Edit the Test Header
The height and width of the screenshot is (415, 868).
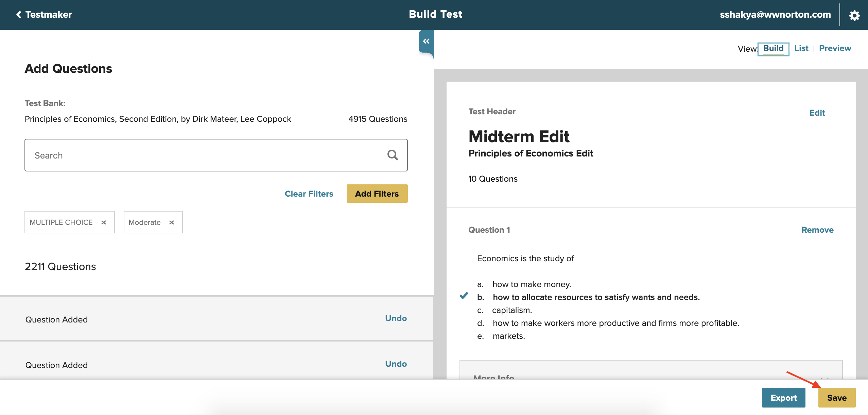click(x=817, y=113)
